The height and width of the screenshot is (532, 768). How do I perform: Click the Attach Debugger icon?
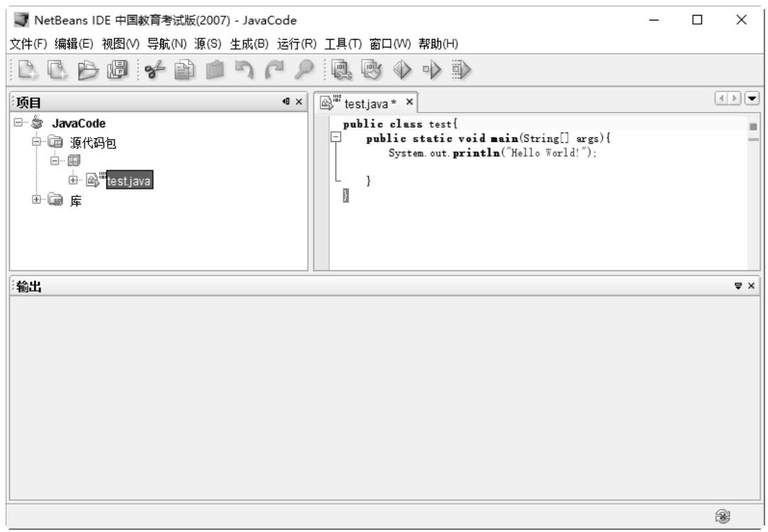click(462, 70)
